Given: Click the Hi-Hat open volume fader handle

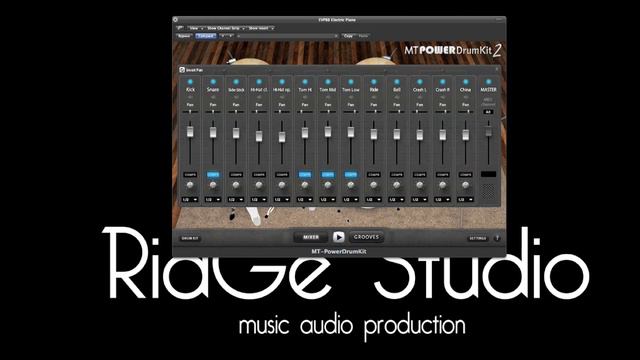Looking at the screenshot, I should click(x=282, y=137).
